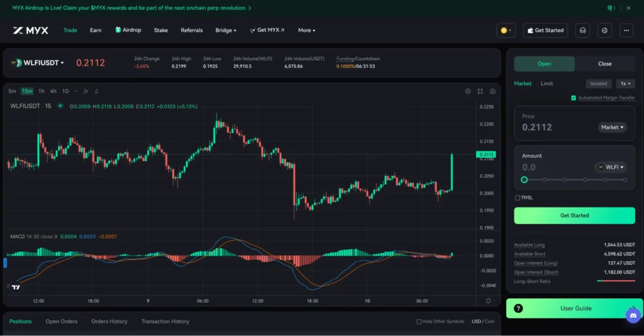The image size is (644, 336).
Task: Check Hide Other Symbols
Action: [419, 322]
